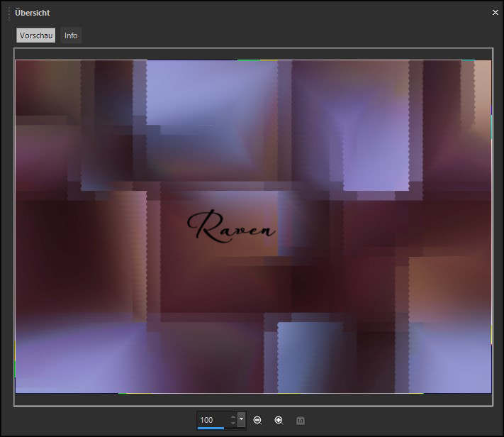
Task: Reset zoom with the 1:1 icon
Action: coord(301,421)
